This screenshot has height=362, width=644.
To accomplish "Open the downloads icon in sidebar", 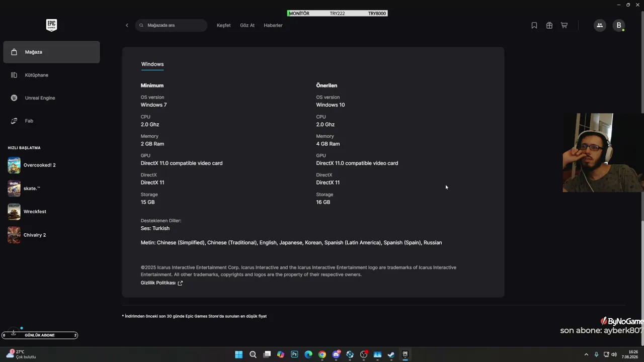I will coord(14,332).
